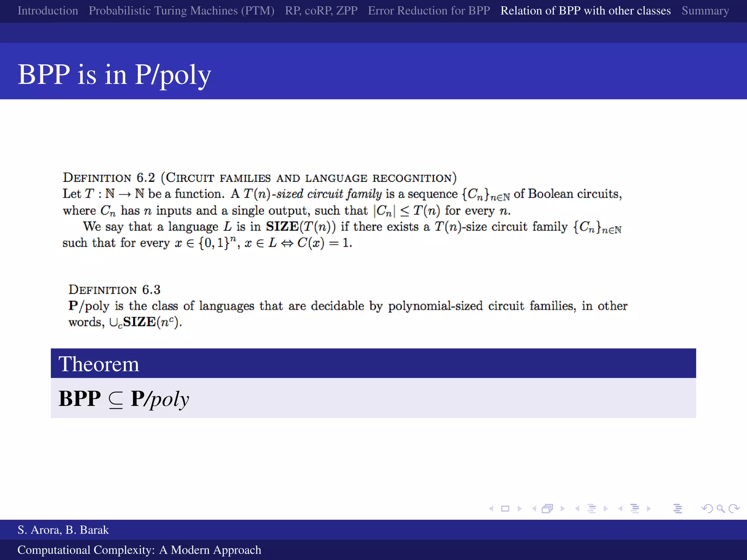
Task: Jump to the Summary section
Action: tap(705, 11)
